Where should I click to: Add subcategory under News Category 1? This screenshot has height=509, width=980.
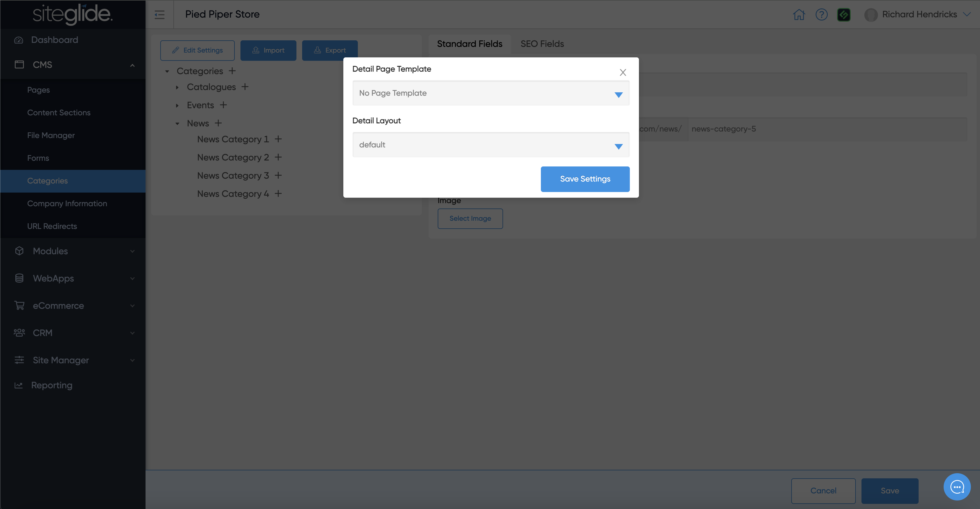click(x=279, y=139)
